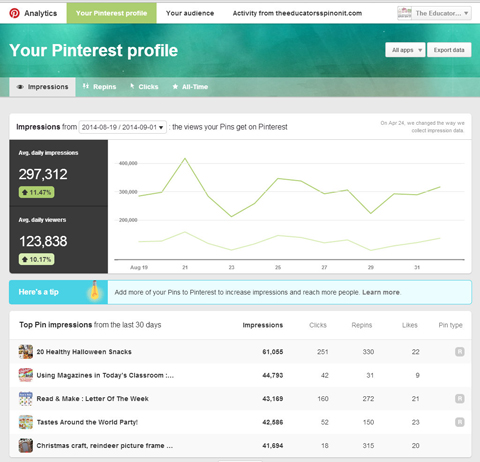Viewport: 480px width, 462px height.
Task: Sort by Impressions column header
Action: pyautogui.click(x=263, y=325)
